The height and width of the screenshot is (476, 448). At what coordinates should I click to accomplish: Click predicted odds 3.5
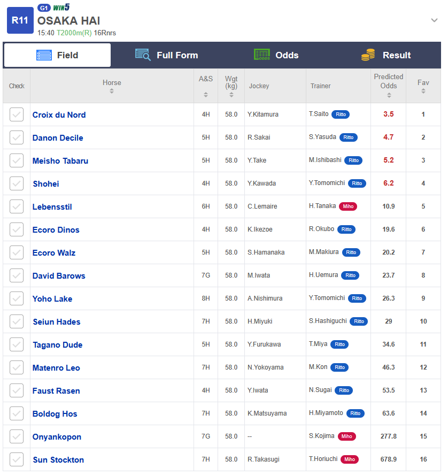click(389, 114)
